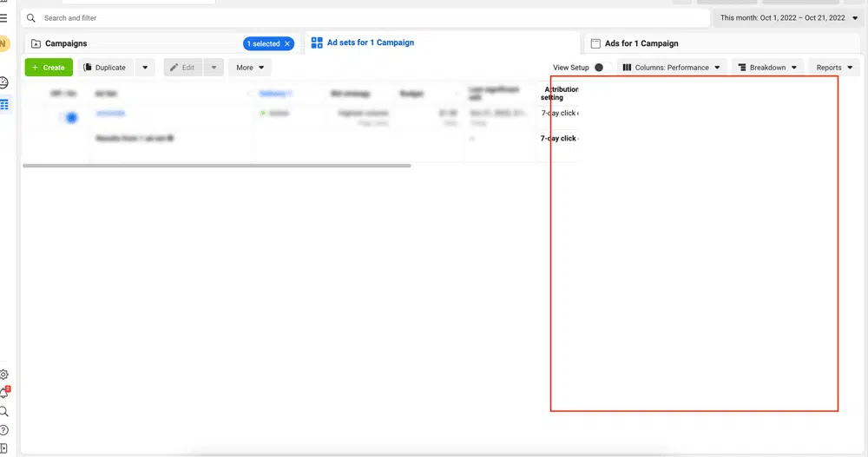This screenshot has height=457, width=868.
Task: Open the Account Overview gauge icon
Action: click(x=3, y=83)
